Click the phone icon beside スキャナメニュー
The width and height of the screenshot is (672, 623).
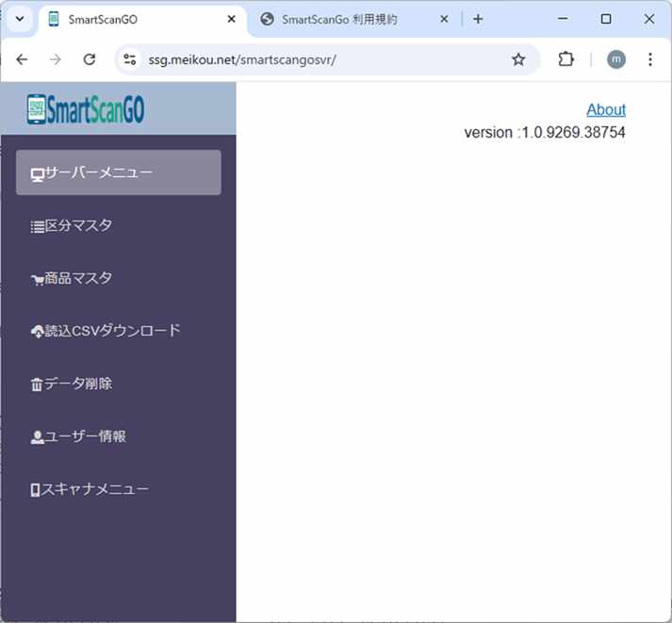coord(35,490)
